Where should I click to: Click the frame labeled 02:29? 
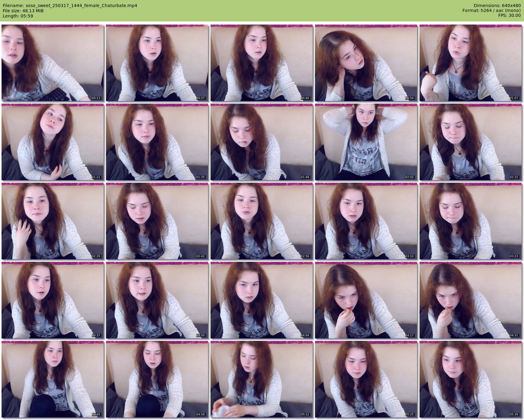[53, 221]
